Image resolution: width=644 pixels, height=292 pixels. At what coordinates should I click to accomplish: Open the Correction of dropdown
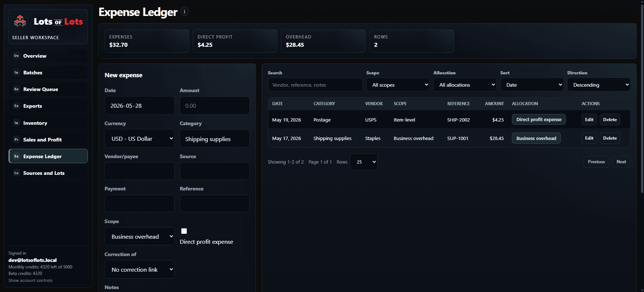139,270
